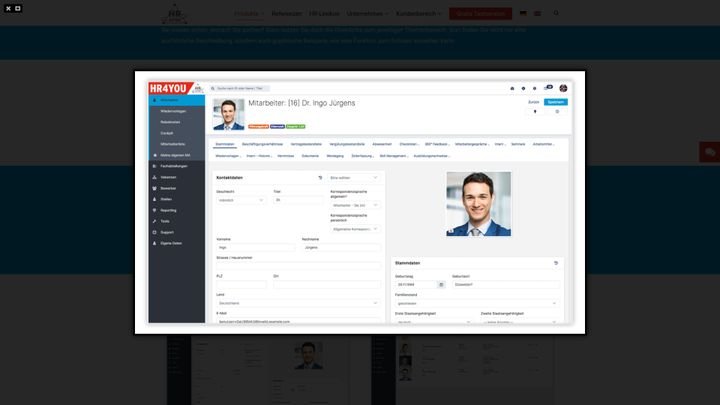Click the history icon in Stammdaten panel
720x405 pixels.
click(556, 262)
